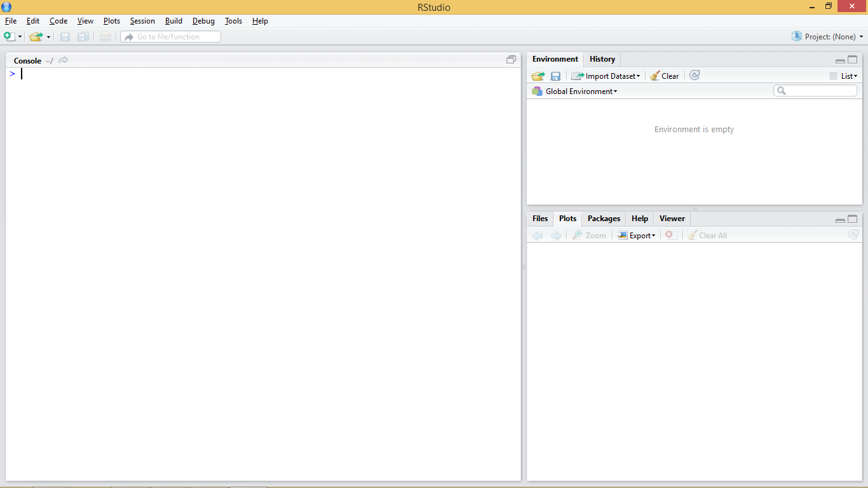Switch to the Viewer tab

coord(672,219)
